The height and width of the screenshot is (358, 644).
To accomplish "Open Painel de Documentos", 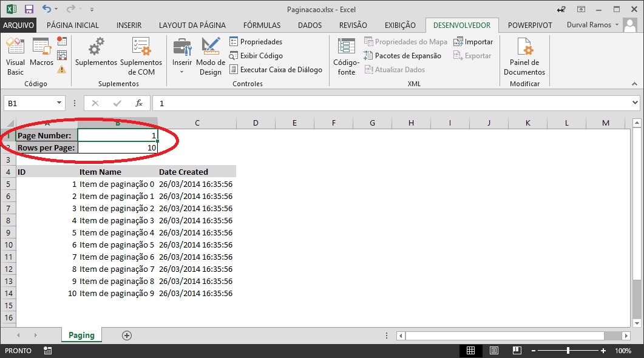I will pos(524,56).
